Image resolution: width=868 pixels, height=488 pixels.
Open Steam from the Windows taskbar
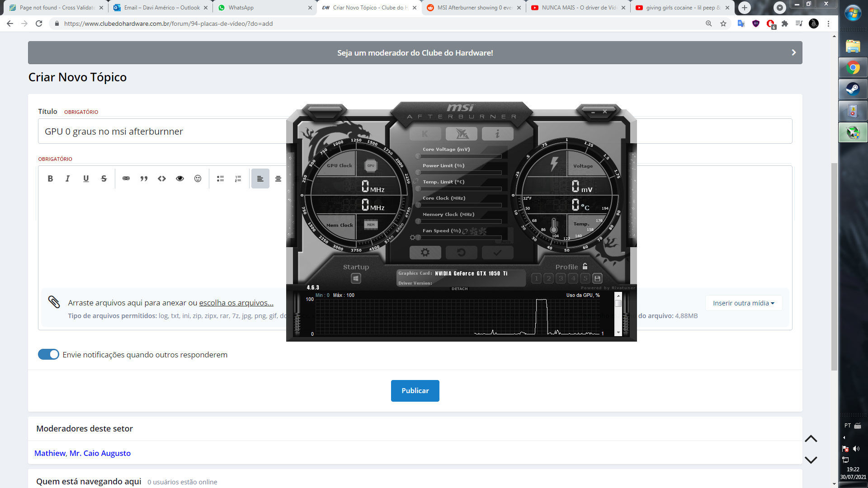click(853, 89)
